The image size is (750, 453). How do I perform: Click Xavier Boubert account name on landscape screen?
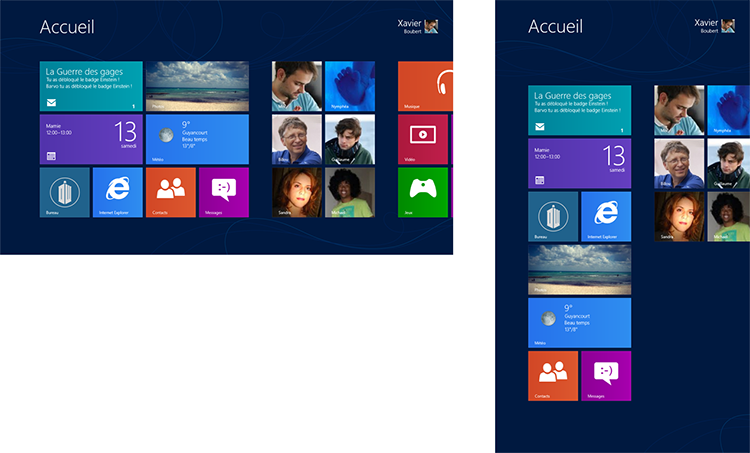pyautogui.click(x=409, y=26)
